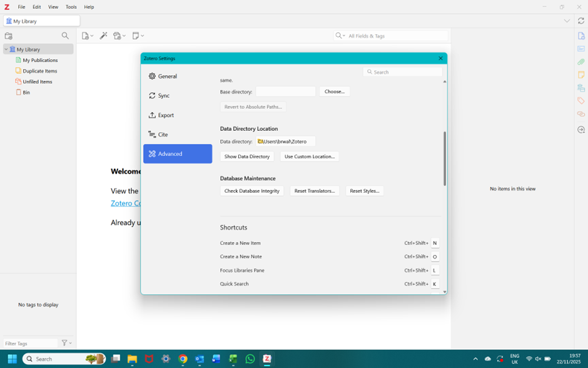
Task: Click the Zotero Z logo in menu bar
Action: (x=7, y=7)
